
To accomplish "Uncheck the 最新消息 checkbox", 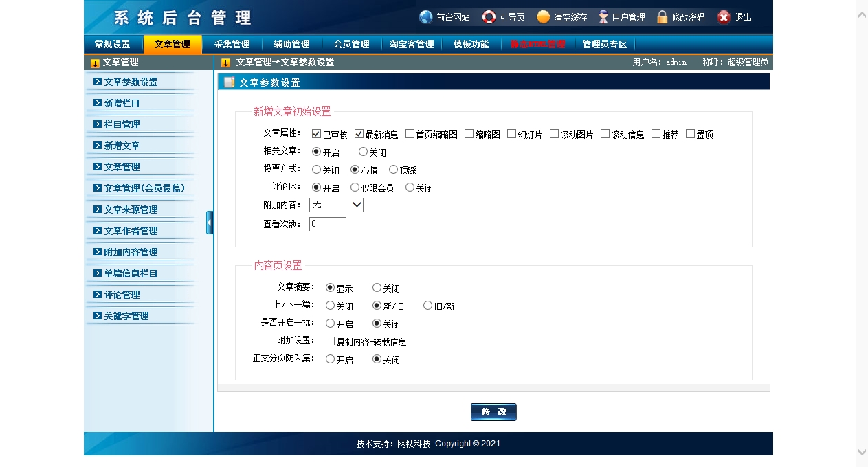I will 359,134.
